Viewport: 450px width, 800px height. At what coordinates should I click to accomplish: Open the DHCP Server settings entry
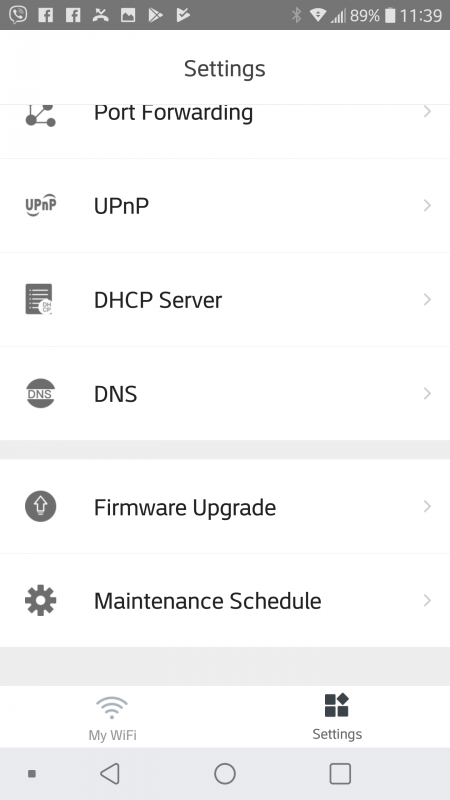[x=225, y=299]
